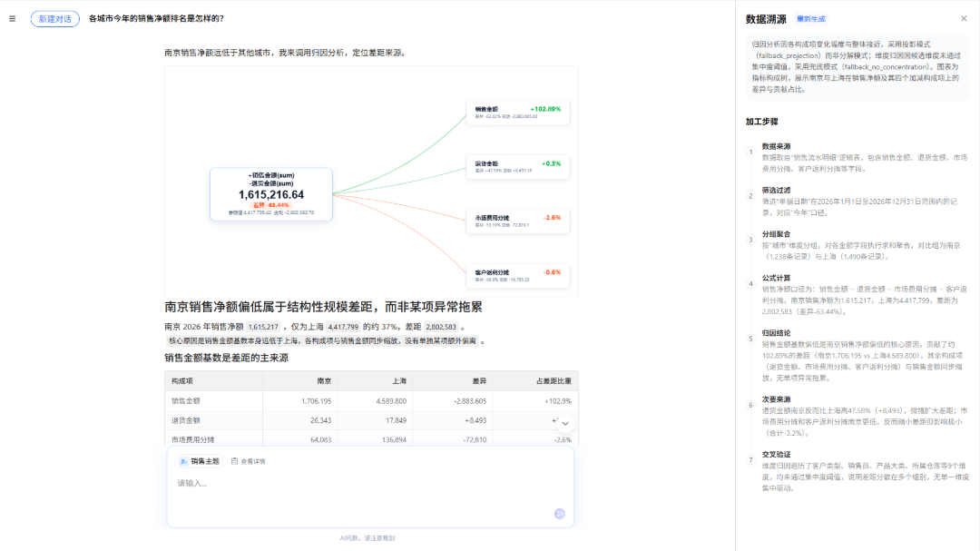Click the highlighted 核心原因 sentence
Screen dimensions: 980x551
tap(322, 340)
